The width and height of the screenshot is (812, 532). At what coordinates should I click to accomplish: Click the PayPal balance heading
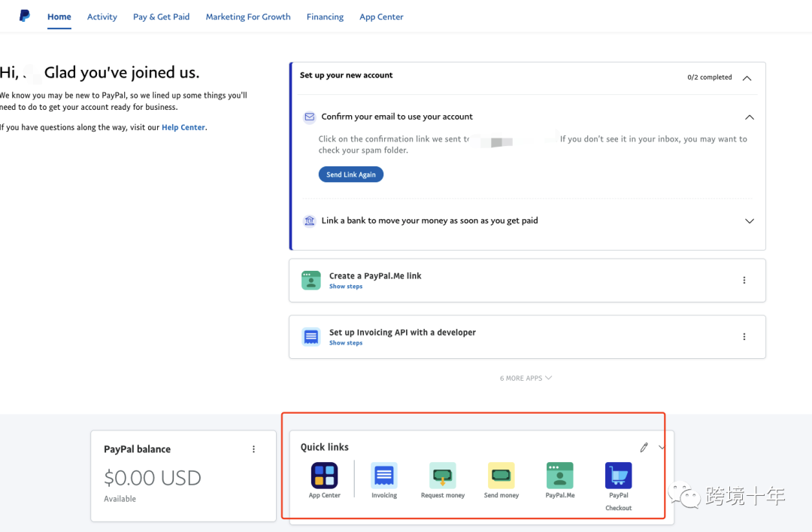click(x=138, y=449)
